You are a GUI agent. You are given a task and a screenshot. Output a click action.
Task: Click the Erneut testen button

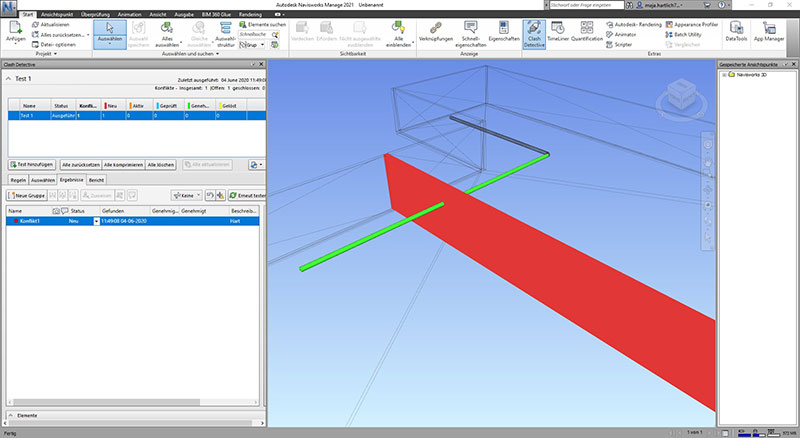247,196
